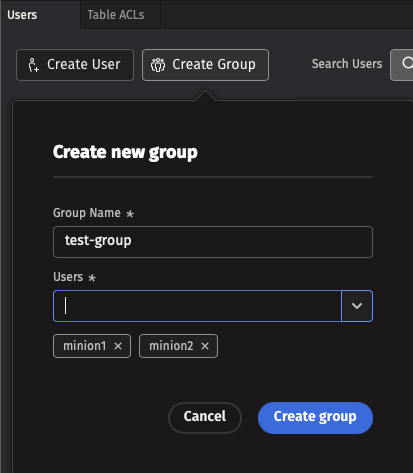Click the magnifier search users icon
Viewport: 413px width, 473px height.
click(407, 63)
